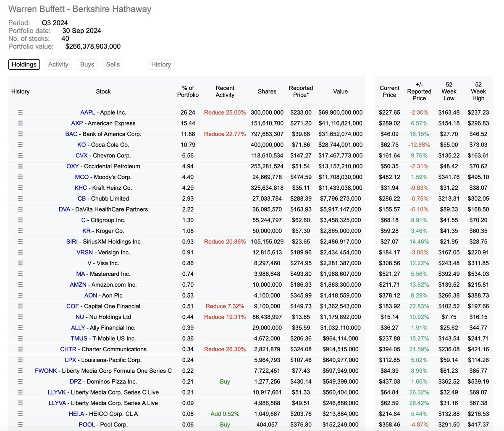This screenshot has width=504, height=431.
Task: Sort by 52 Week High column header
Action: [478, 91]
